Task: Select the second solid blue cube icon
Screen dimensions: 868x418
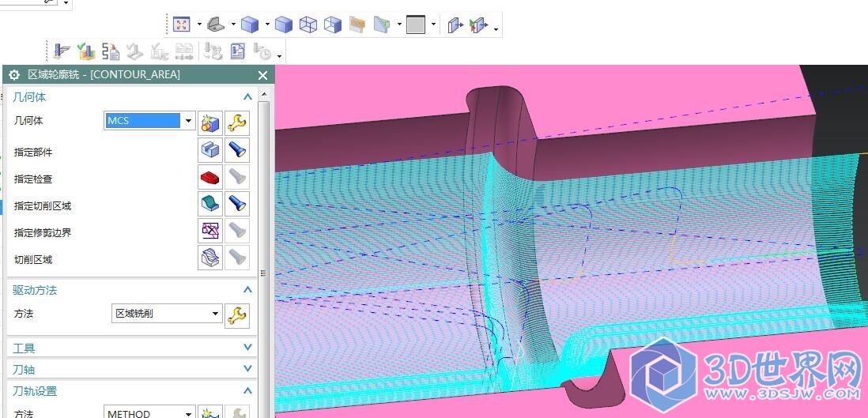Action: pyautogui.click(x=284, y=24)
